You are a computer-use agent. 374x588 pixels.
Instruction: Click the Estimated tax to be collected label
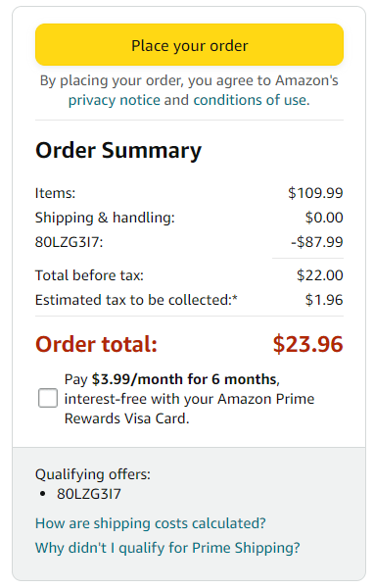[136, 300]
